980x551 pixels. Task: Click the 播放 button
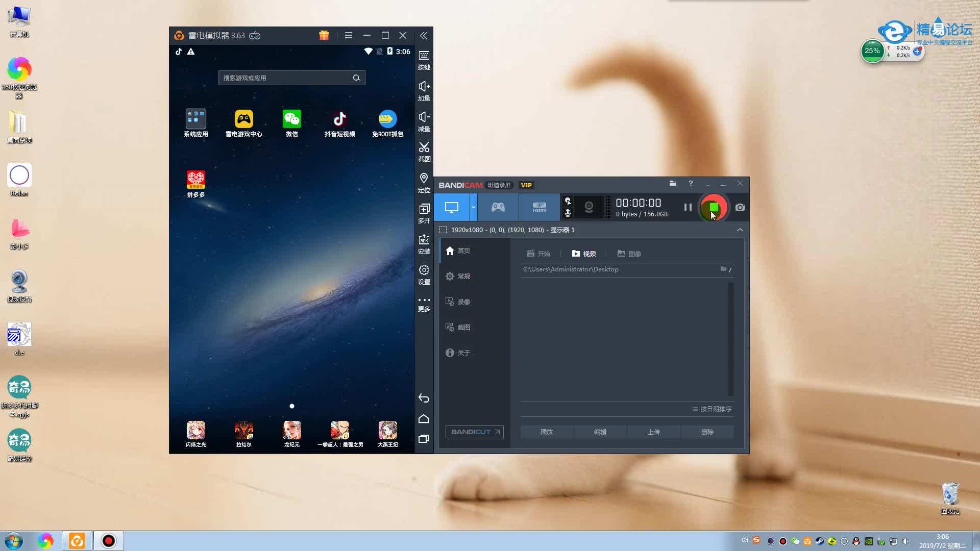coord(547,432)
